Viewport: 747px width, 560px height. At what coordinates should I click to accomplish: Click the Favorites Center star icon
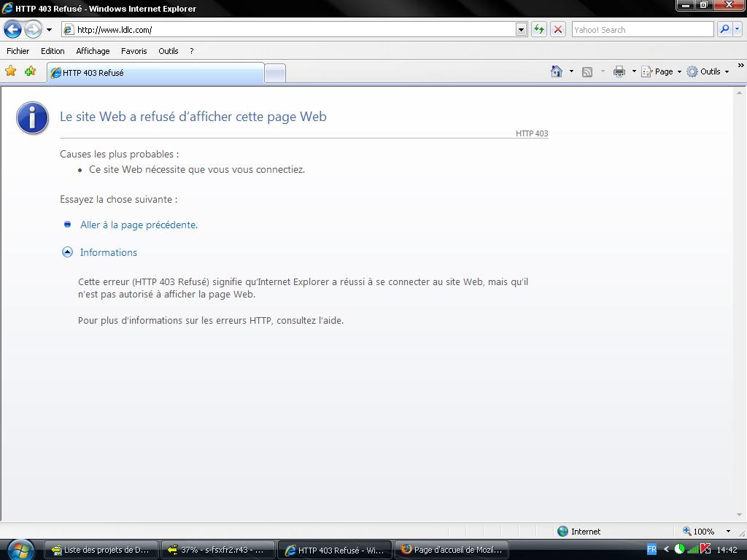(11, 71)
